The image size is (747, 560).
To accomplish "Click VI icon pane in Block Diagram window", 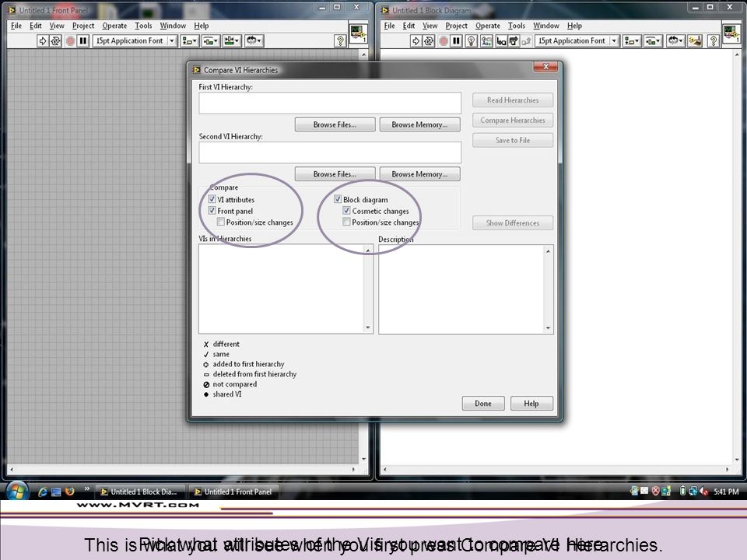I will [731, 33].
